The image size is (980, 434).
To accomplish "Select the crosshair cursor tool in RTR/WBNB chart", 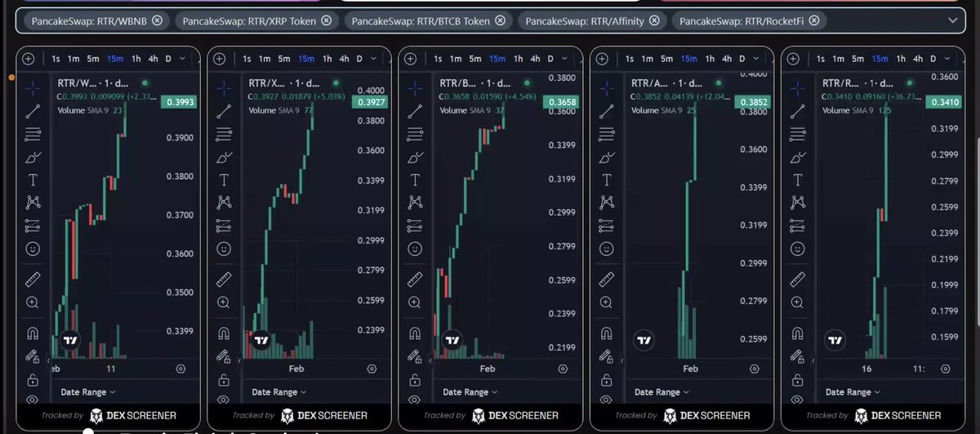I will 33,89.
